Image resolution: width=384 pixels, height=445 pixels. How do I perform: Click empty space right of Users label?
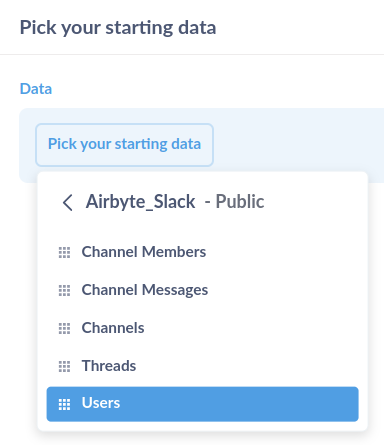[238, 404]
